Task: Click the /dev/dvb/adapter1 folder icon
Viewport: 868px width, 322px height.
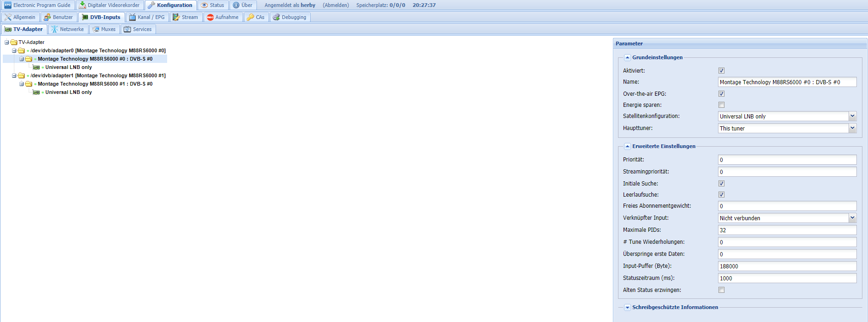Action: click(21, 75)
